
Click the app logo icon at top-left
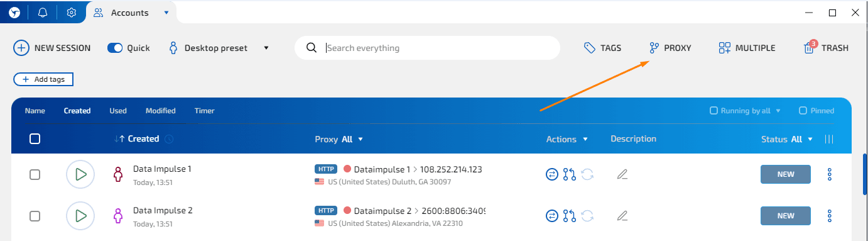click(14, 13)
